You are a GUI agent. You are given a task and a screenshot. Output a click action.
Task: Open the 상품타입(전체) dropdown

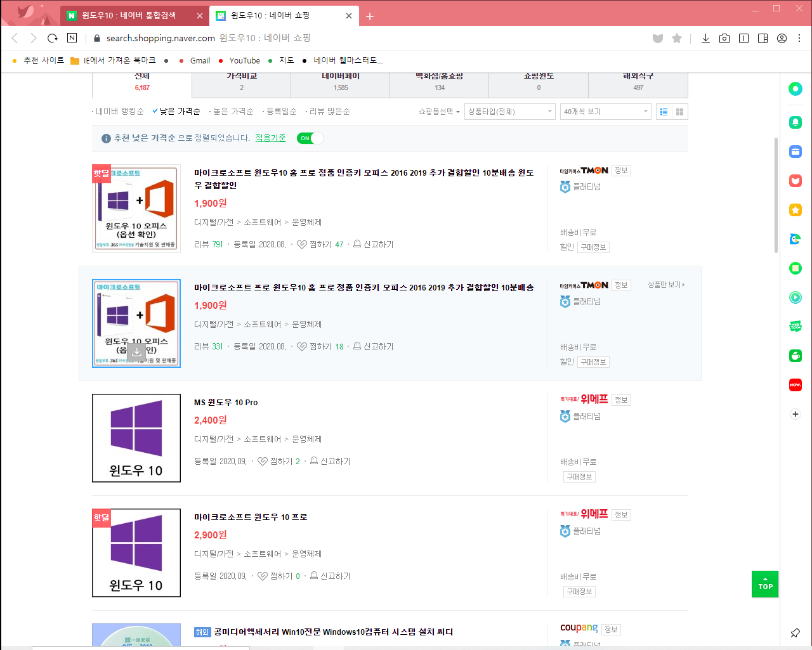click(510, 112)
